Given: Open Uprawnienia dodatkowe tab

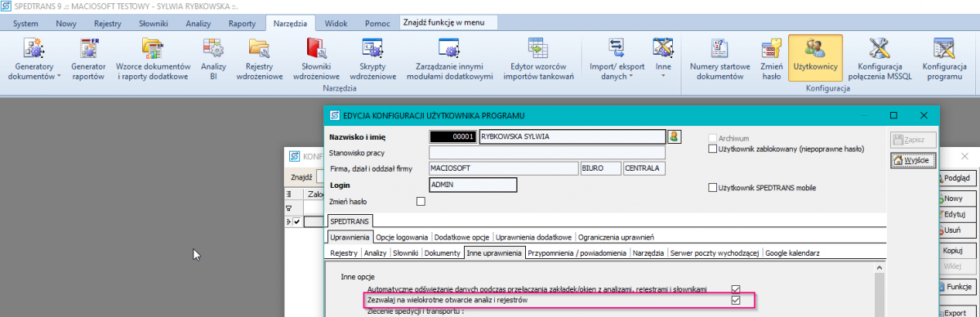Looking at the screenshot, I should [x=533, y=238].
